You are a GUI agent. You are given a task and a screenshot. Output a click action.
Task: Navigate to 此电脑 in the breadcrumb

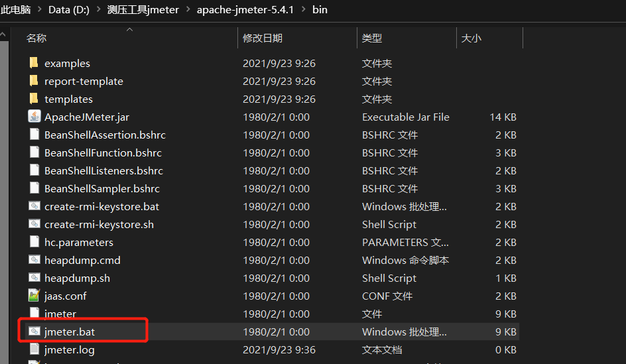15,9
